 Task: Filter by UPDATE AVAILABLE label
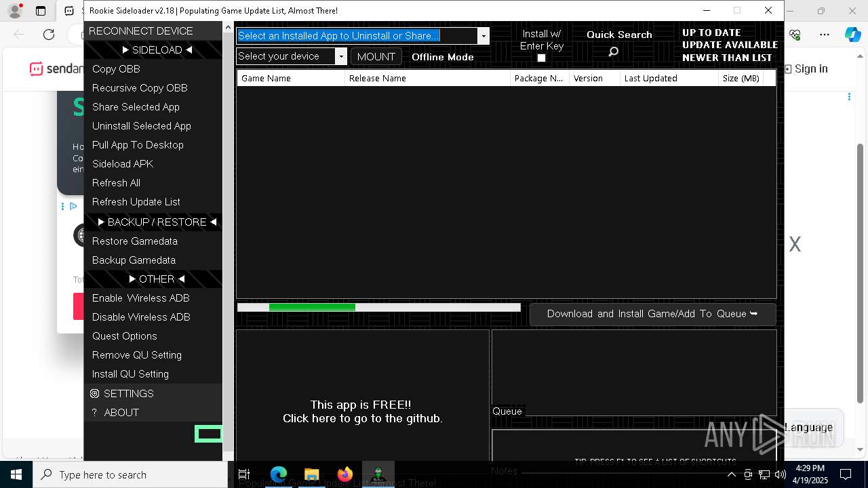730,45
